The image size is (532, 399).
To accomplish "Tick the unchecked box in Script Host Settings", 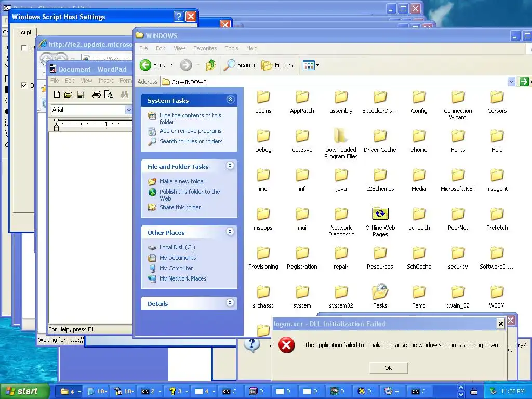I will pyautogui.click(x=24, y=48).
